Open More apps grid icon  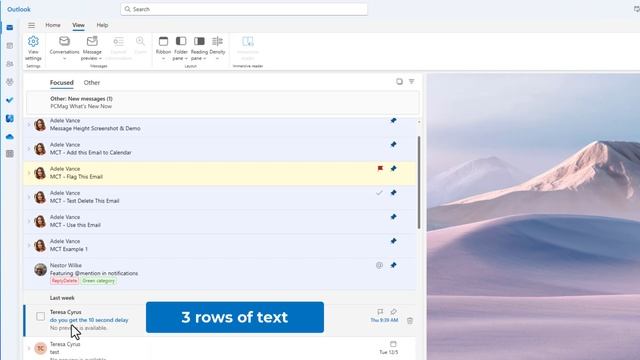click(x=10, y=154)
